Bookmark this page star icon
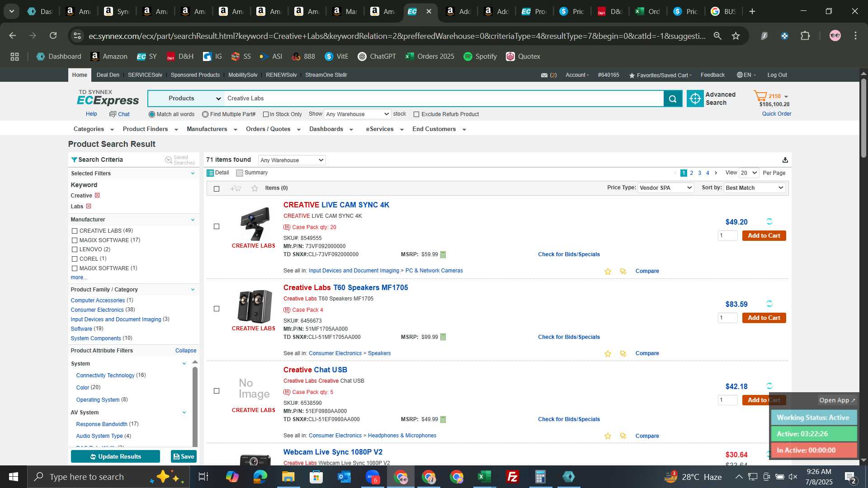This screenshot has width=868, height=488. coord(736,36)
